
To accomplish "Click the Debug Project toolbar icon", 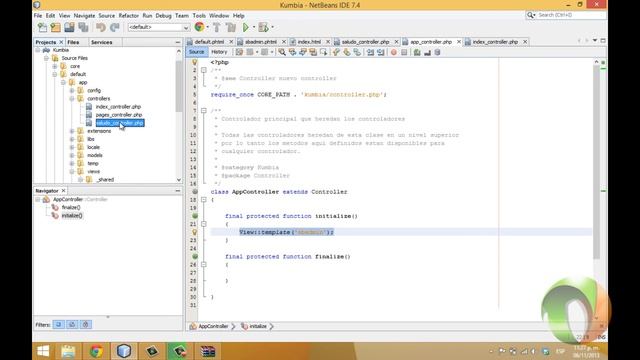I will tap(263, 27).
